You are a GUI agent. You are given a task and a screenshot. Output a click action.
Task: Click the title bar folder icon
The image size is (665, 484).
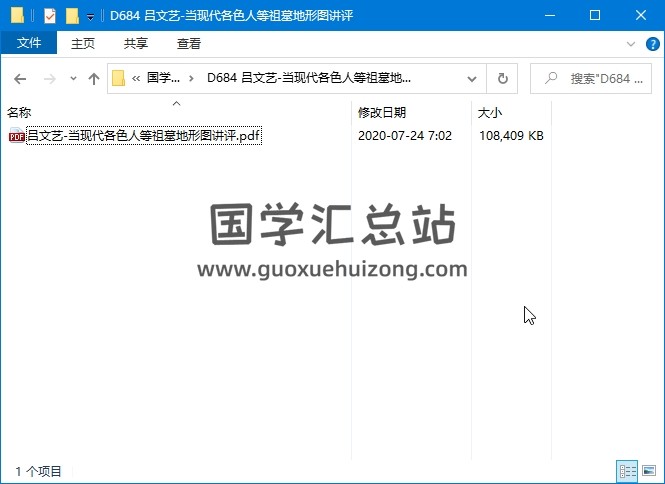pos(17,16)
